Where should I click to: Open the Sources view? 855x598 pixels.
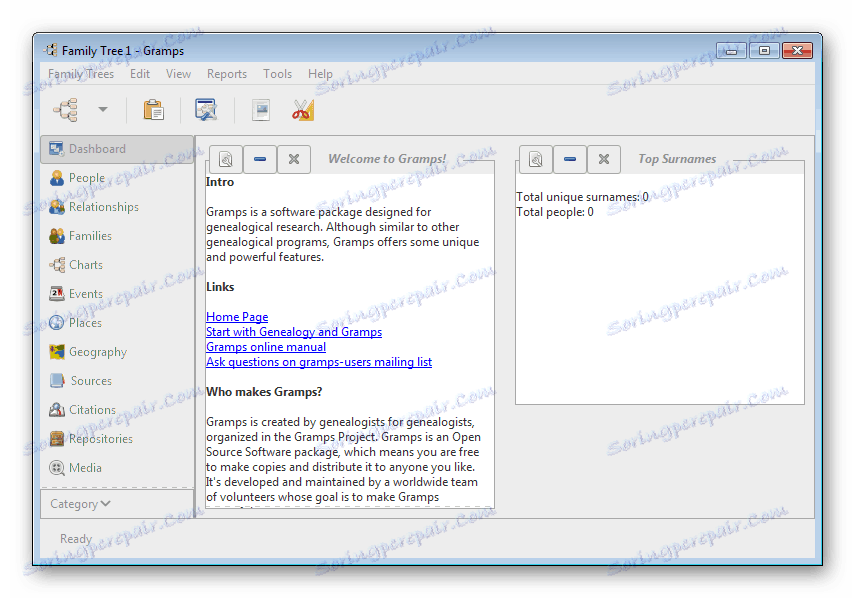click(80, 380)
